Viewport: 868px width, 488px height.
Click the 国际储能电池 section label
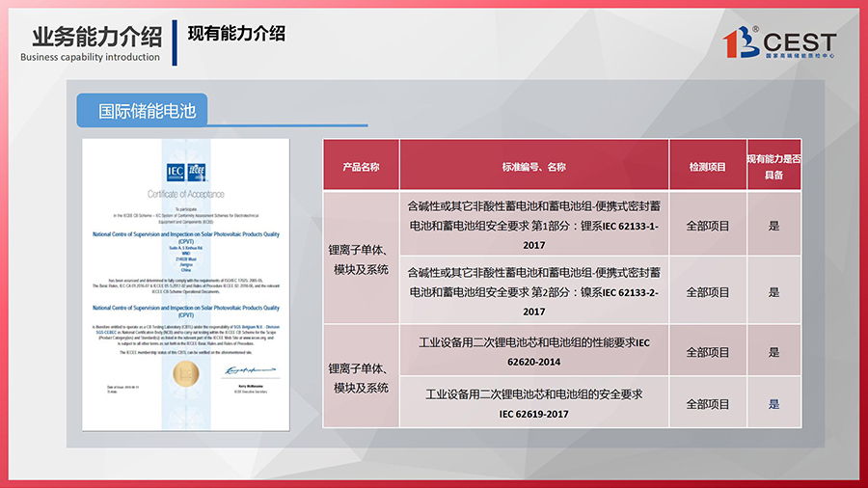[x=143, y=110]
